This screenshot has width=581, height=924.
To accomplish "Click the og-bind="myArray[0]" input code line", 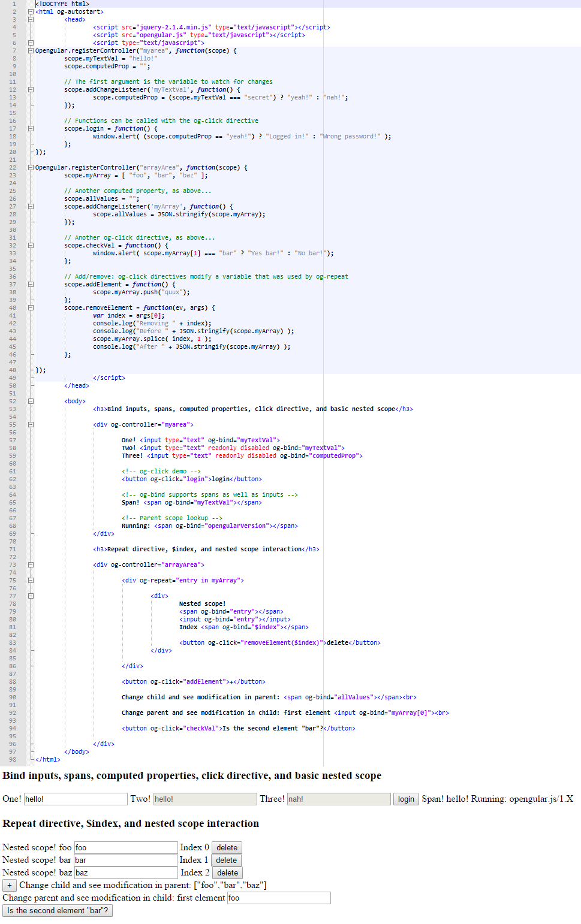I will click(285, 713).
